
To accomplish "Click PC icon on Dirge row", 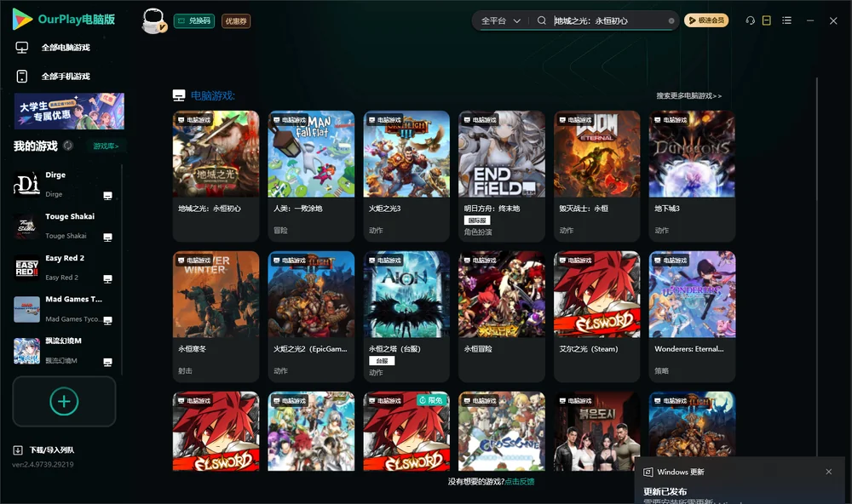I will click(107, 196).
